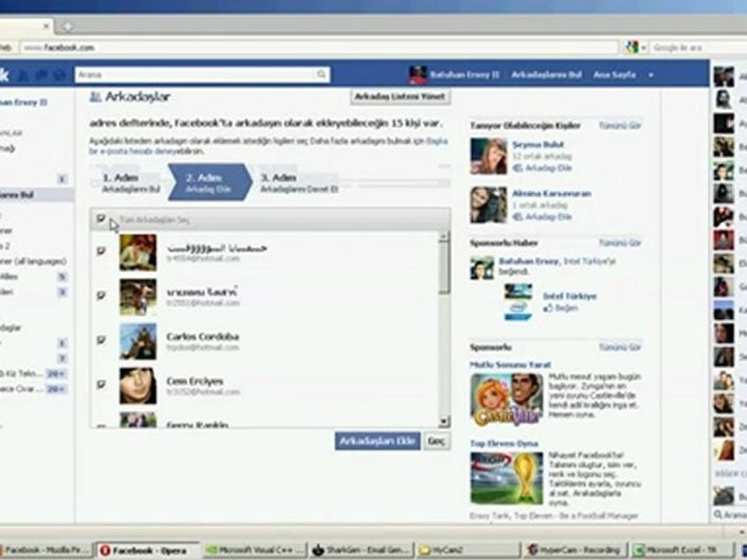The image size is (747, 560).
Task: Open the account dropdown arrow after Ana Sayfa
Action: 651,75
